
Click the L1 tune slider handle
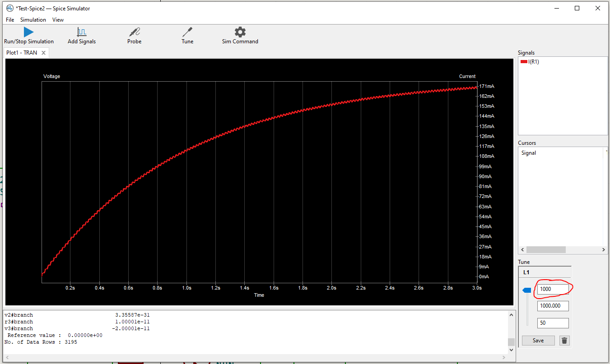coord(526,291)
